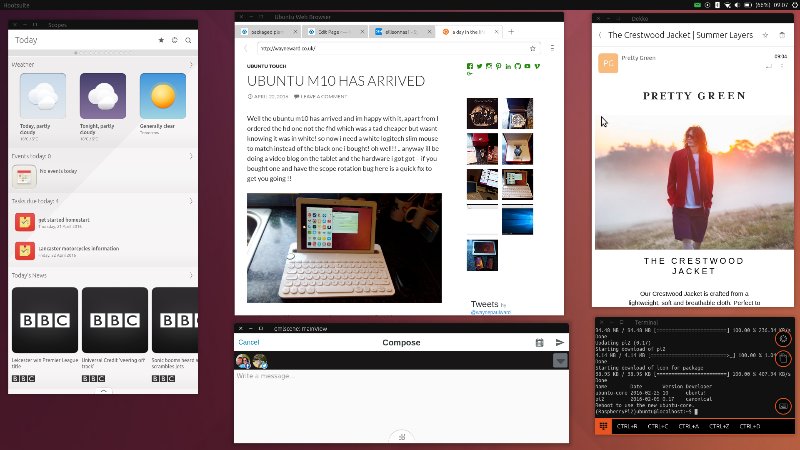Expand the Weather section chevron

pos(191,65)
